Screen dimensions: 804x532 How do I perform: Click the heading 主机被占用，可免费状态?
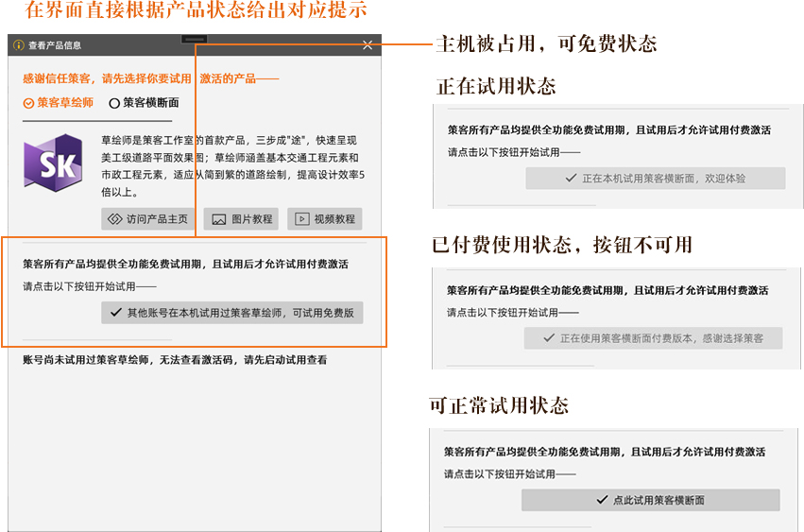pos(547,43)
